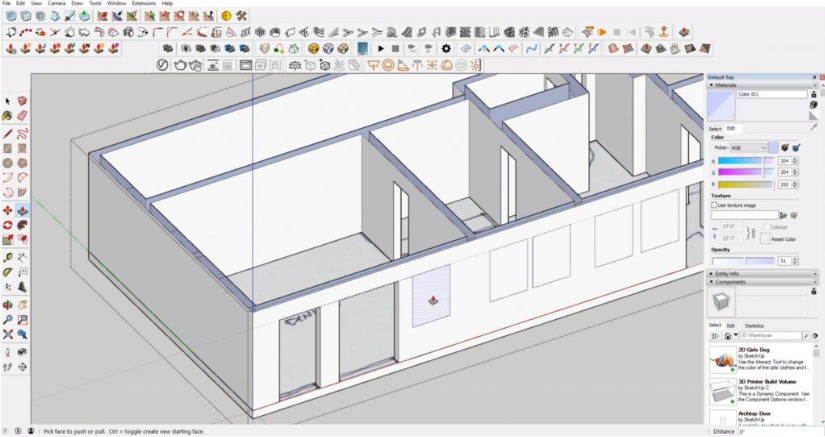Toggle the Colorize checkbox
Image resolution: width=825 pixels, height=437 pixels.
point(767,227)
